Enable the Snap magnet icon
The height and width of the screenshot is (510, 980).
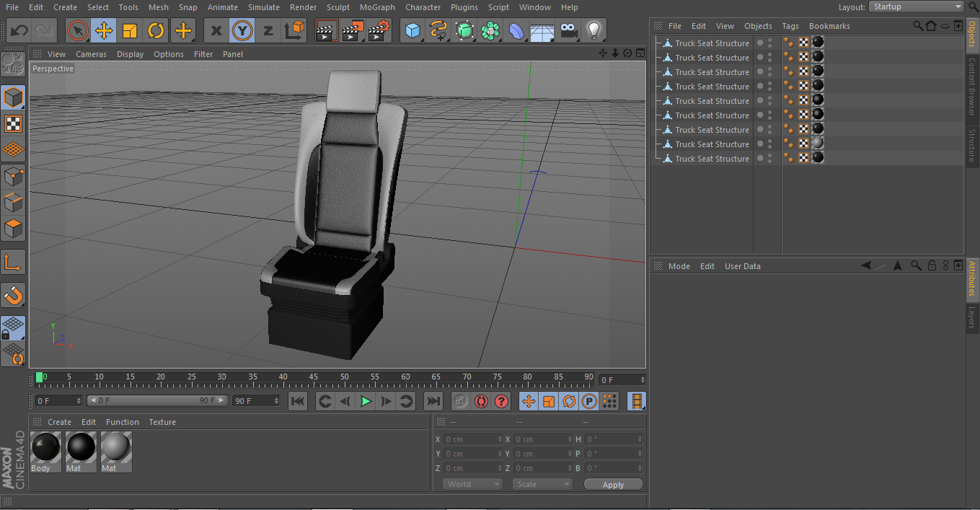13,295
